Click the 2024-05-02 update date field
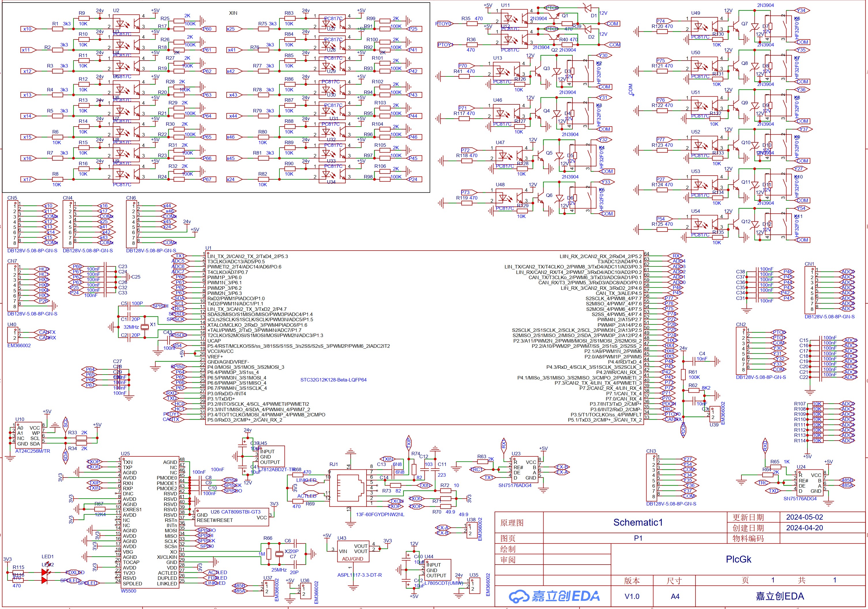This screenshot has width=868, height=609. pos(804,517)
